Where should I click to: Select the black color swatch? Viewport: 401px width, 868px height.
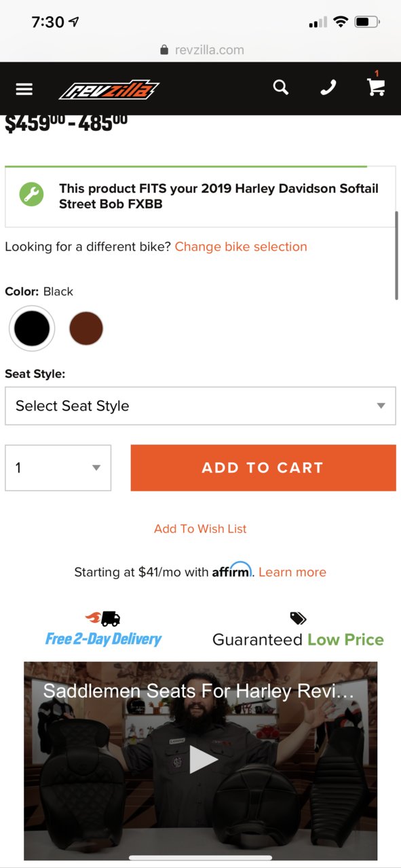[x=32, y=328]
